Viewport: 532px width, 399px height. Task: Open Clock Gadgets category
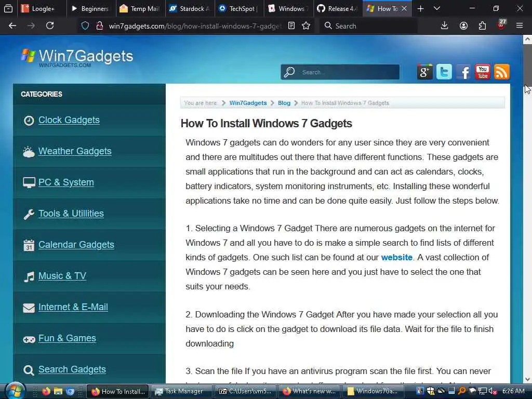click(69, 120)
